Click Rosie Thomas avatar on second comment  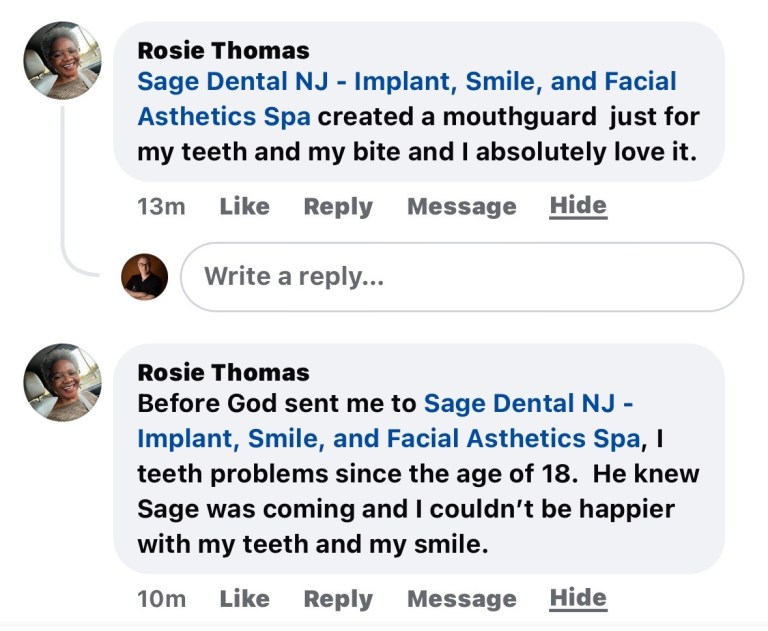coord(62,382)
